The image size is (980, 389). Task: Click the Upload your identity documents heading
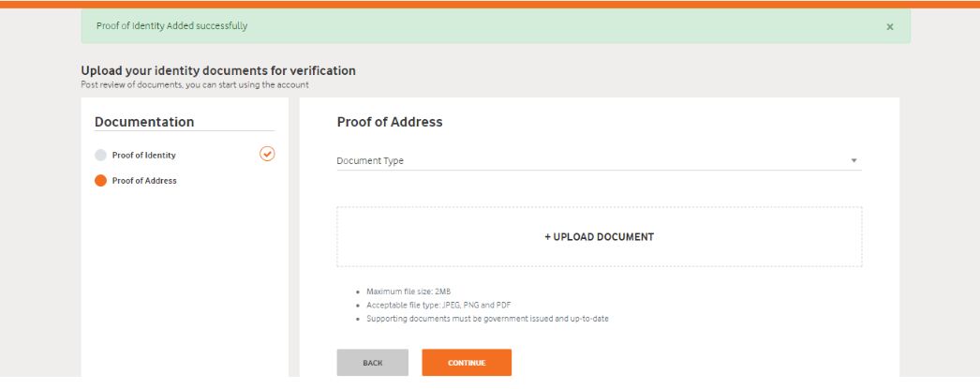point(218,70)
